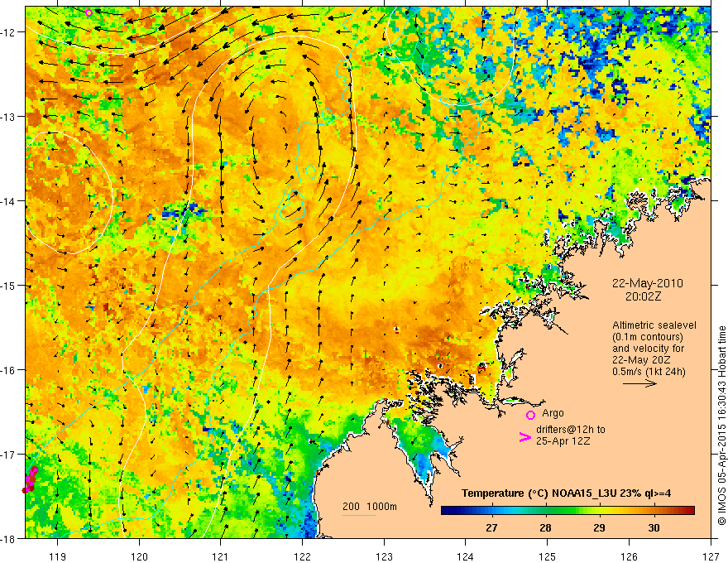Click the '-18' latitude axis label
This screenshot has height=563, width=728.
pyautogui.click(x=8, y=538)
